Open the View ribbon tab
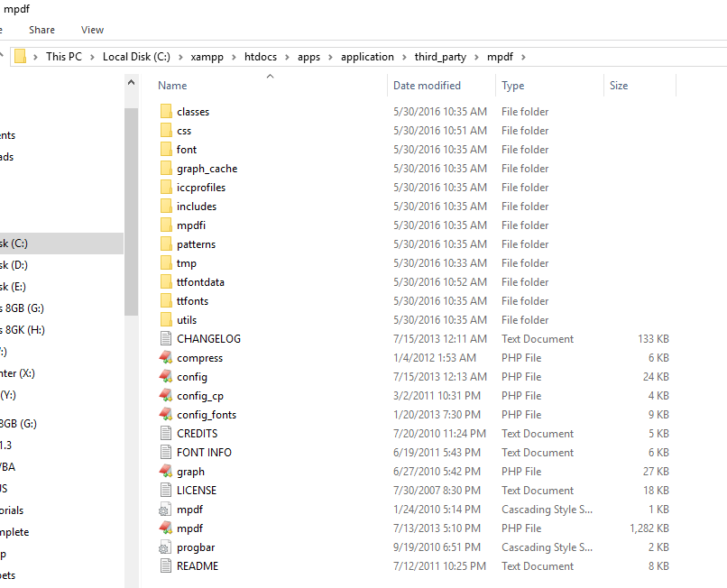 [92, 30]
